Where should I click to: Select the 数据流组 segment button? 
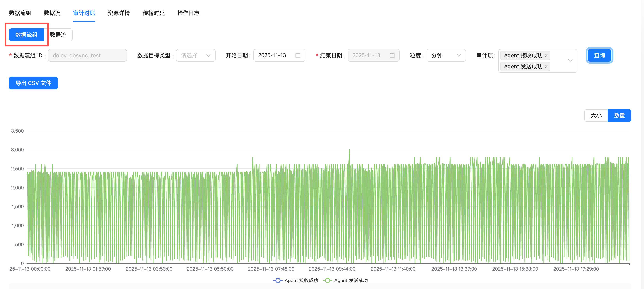26,35
